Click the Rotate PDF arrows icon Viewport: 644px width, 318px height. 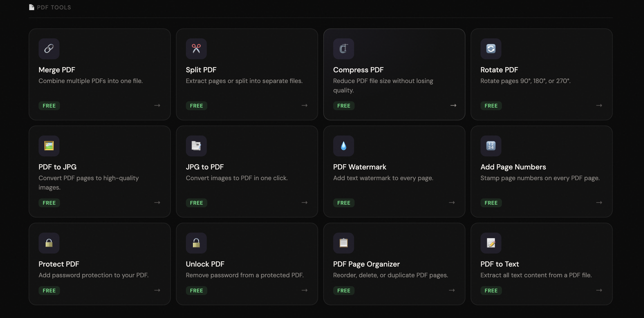pos(491,49)
